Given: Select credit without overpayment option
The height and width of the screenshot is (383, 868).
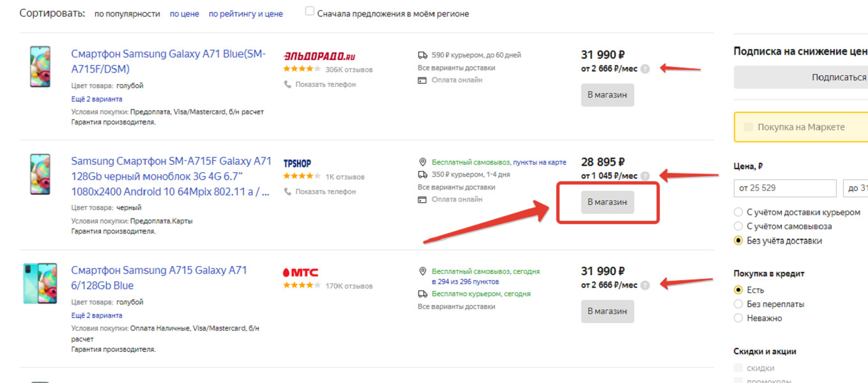Looking at the screenshot, I should [x=739, y=304].
